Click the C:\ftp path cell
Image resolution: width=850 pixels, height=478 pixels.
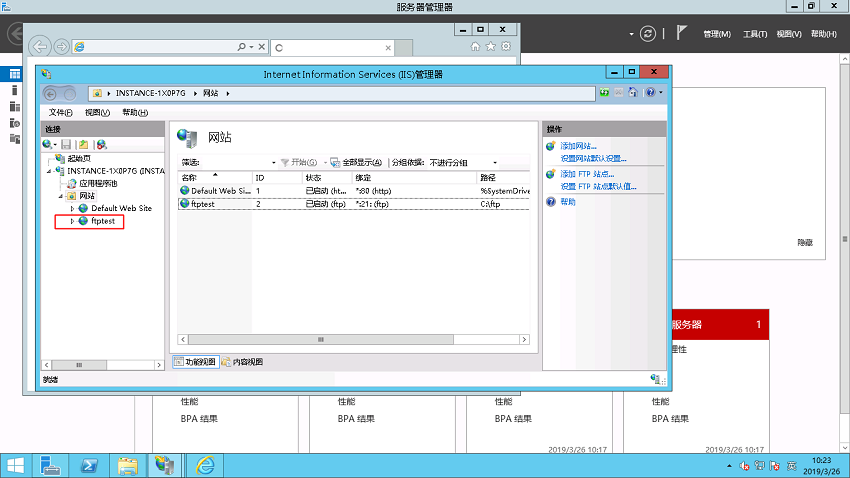490,204
